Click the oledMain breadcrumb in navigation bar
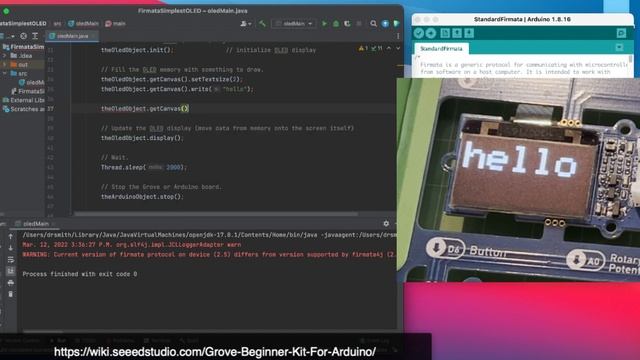This screenshot has height=360, width=640. click(83, 24)
